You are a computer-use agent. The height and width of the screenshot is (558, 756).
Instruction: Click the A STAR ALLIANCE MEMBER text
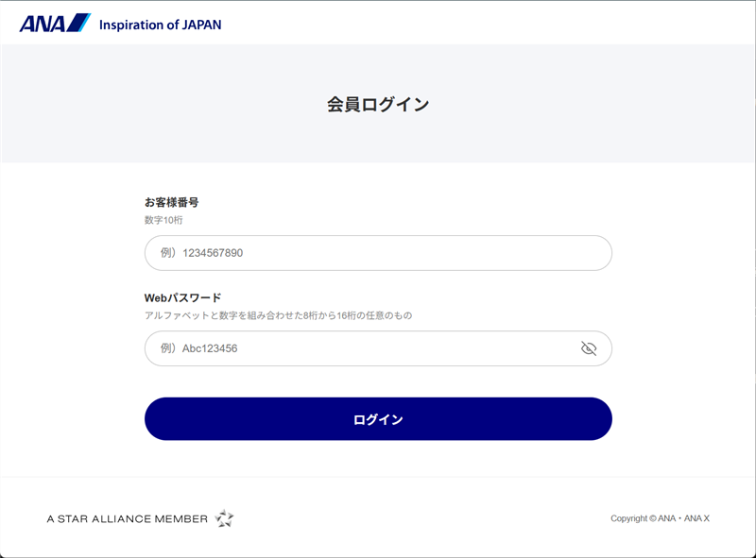tap(128, 519)
